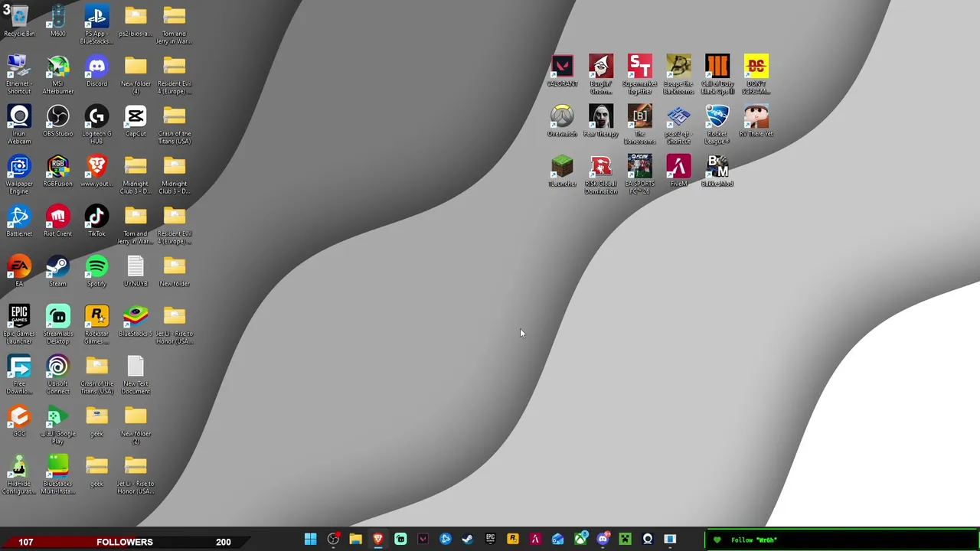This screenshot has width=980, height=551.
Task: Launch TLauncher Minecraft shortcut
Action: (562, 171)
